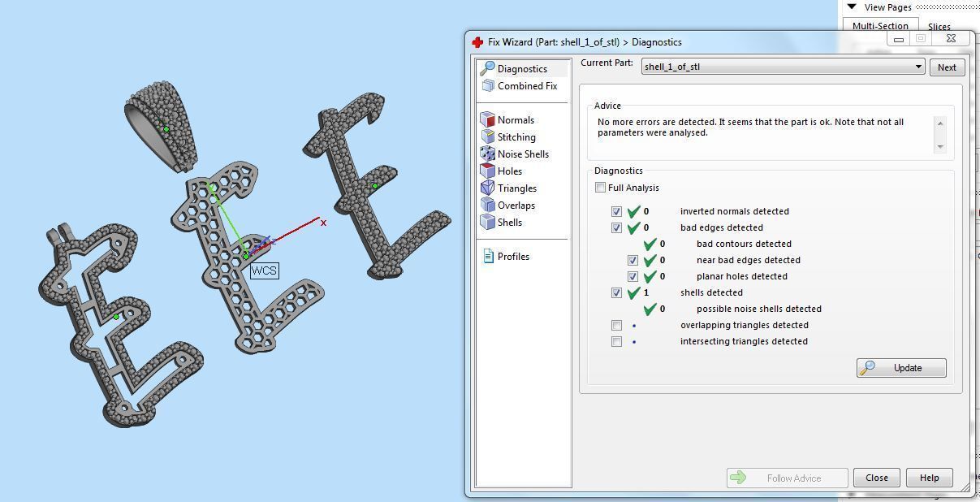Enable intersecting triangles detected checkbox
This screenshot has width=980, height=502.
pos(616,341)
